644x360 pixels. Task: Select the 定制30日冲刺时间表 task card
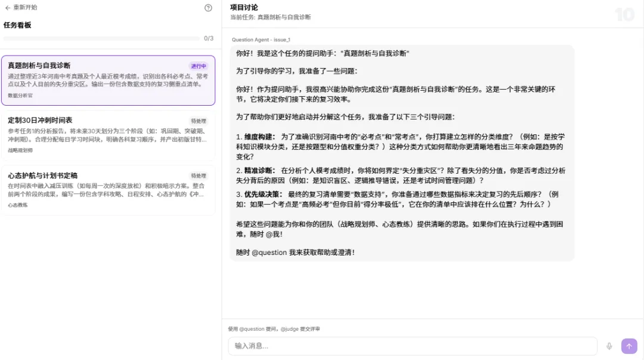pyautogui.click(x=107, y=133)
